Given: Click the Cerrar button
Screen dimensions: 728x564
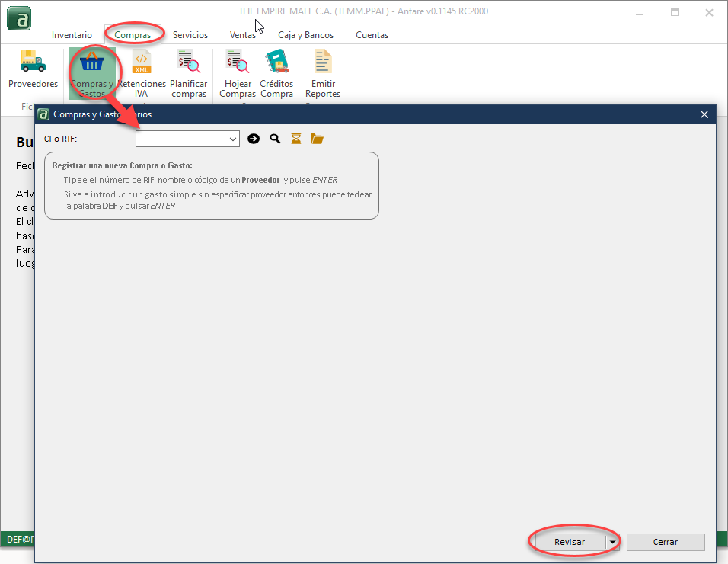Looking at the screenshot, I should coord(666,541).
